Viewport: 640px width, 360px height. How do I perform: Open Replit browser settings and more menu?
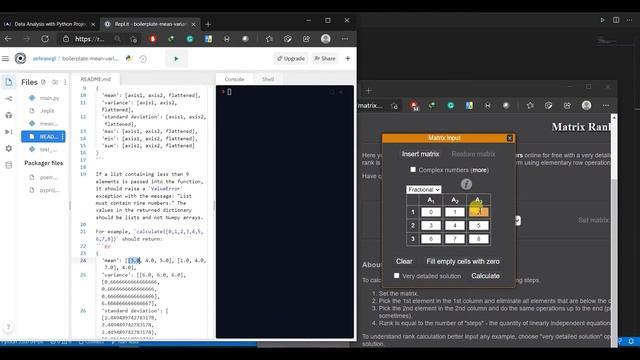(345, 39)
